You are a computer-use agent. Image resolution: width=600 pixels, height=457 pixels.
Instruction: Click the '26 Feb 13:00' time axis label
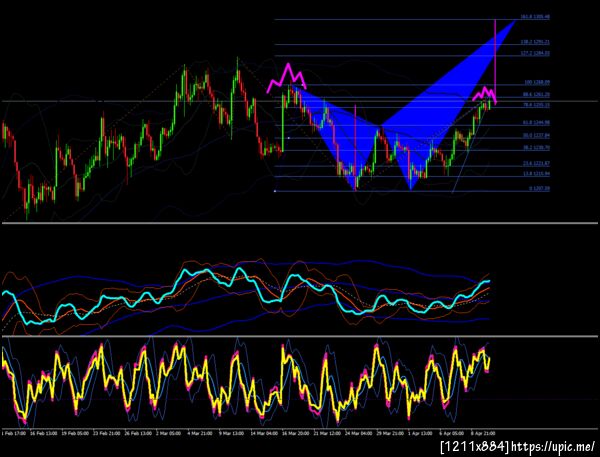pos(138,433)
